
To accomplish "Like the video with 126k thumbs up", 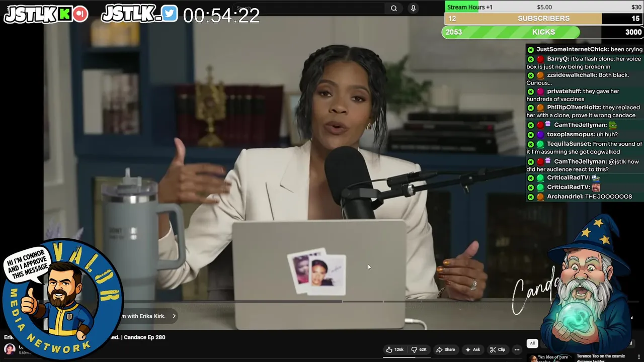I will coord(395,349).
